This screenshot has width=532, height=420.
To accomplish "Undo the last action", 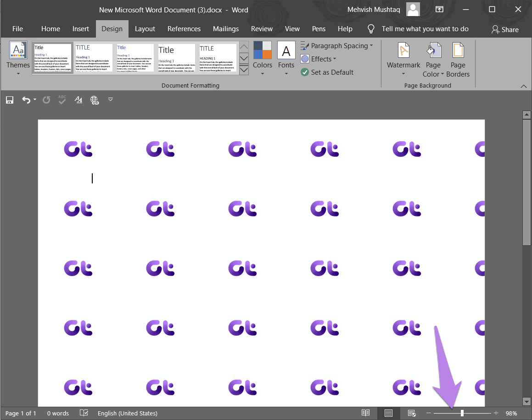I will click(x=26, y=99).
